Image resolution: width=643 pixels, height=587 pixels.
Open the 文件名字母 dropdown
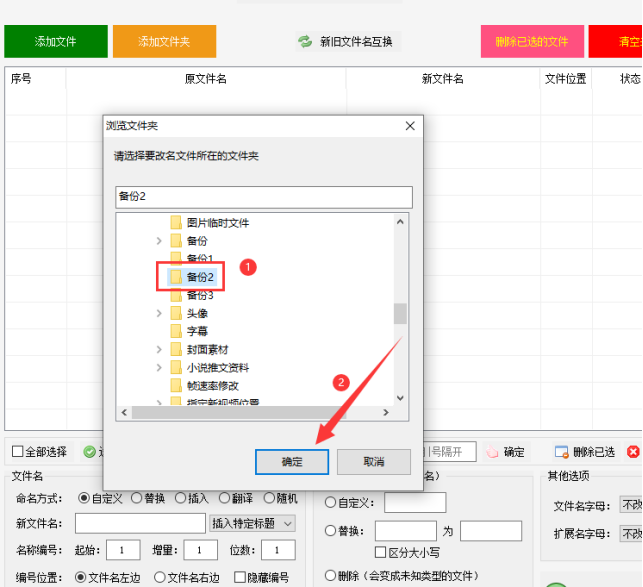tap(631, 505)
